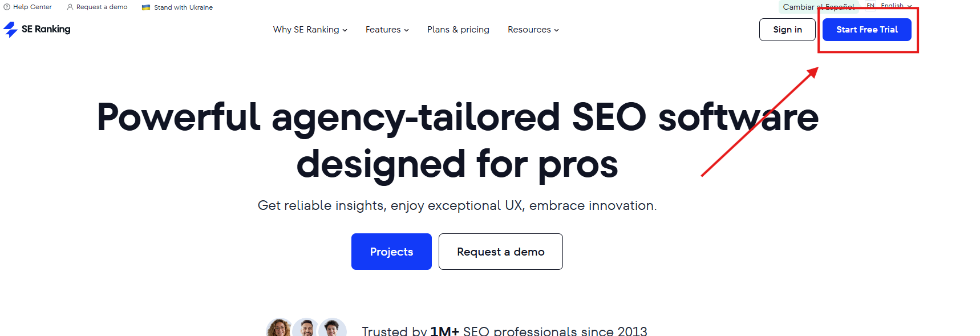This screenshot has height=336, width=980.
Task: Click the Ukraine flag icon
Action: [146, 7]
